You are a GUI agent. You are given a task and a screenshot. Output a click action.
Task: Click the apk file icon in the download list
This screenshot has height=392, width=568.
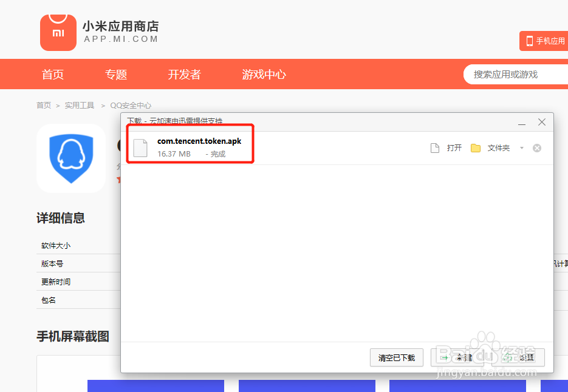coord(140,147)
